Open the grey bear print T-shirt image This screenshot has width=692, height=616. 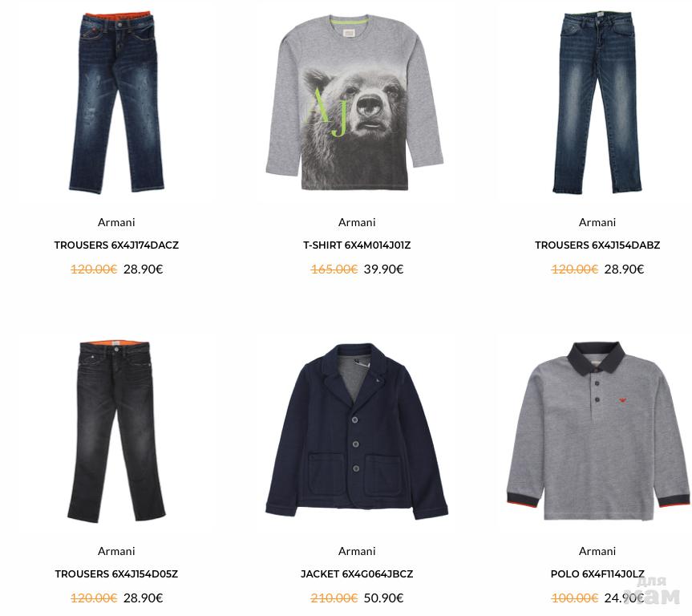(x=354, y=103)
